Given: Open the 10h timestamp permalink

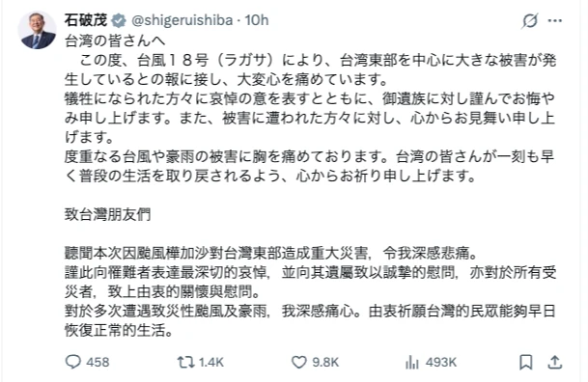Looking at the screenshot, I should point(257,20).
